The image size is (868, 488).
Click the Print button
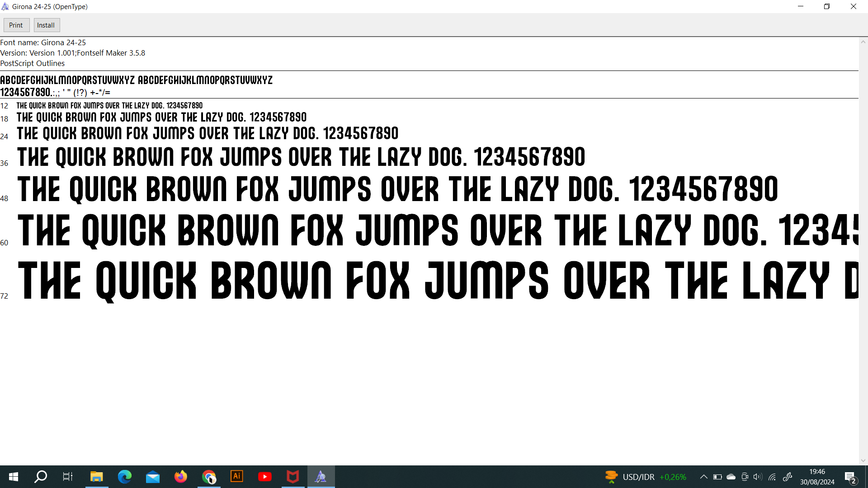point(16,25)
